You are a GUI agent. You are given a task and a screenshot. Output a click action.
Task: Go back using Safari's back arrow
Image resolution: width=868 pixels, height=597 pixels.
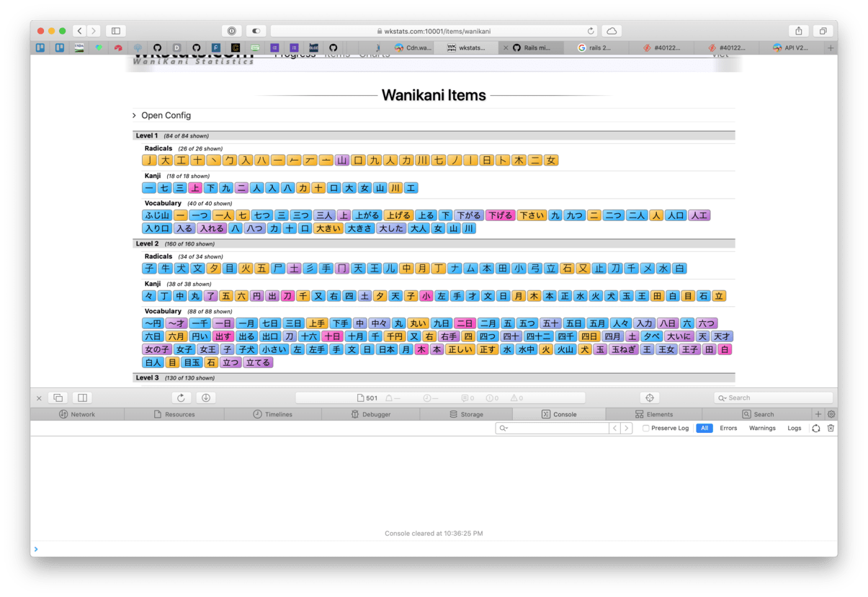[80, 31]
